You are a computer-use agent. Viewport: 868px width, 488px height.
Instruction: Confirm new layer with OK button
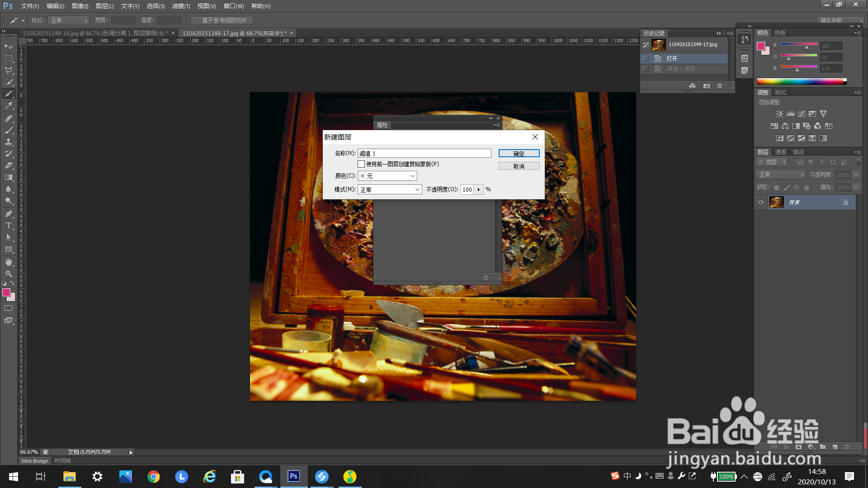(x=519, y=154)
